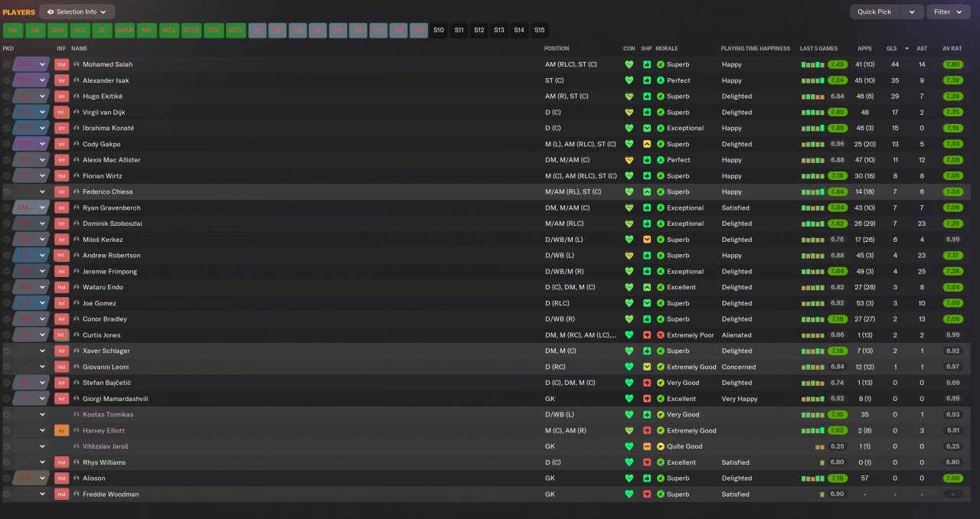Open the picked position dropdown for Virgil van Dijk

[x=43, y=113]
